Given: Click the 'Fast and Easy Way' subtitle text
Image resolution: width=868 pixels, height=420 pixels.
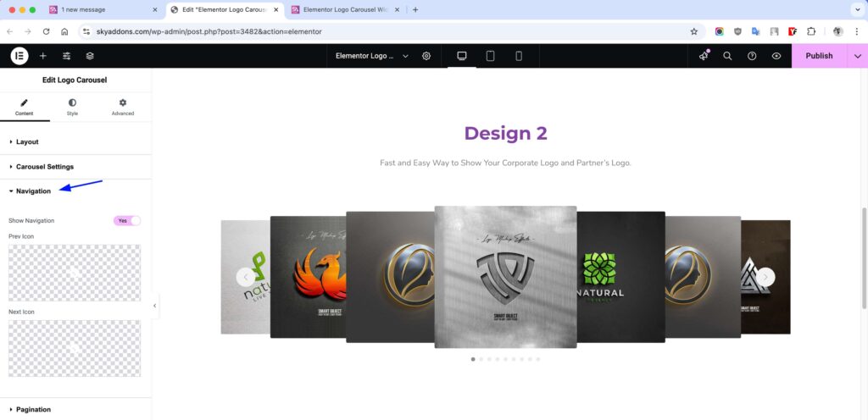Looking at the screenshot, I should coord(505,163).
